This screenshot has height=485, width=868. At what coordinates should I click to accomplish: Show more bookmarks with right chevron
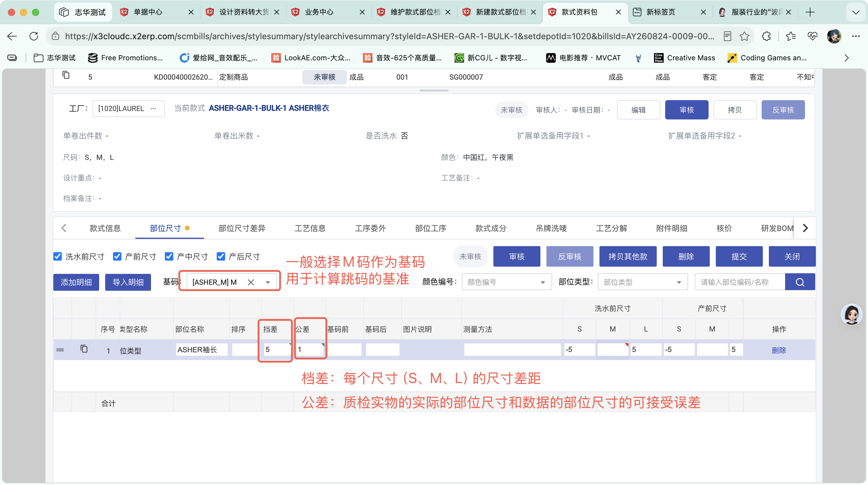point(846,58)
